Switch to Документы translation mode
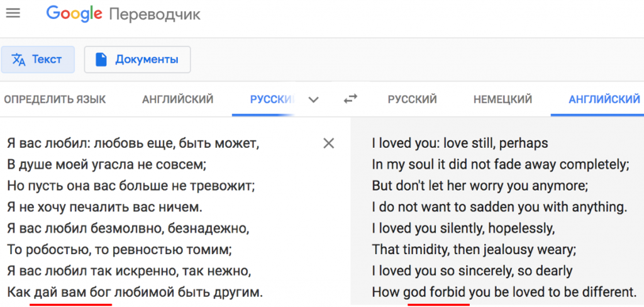Image resolution: width=644 pixels, height=307 pixels. coord(137,60)
